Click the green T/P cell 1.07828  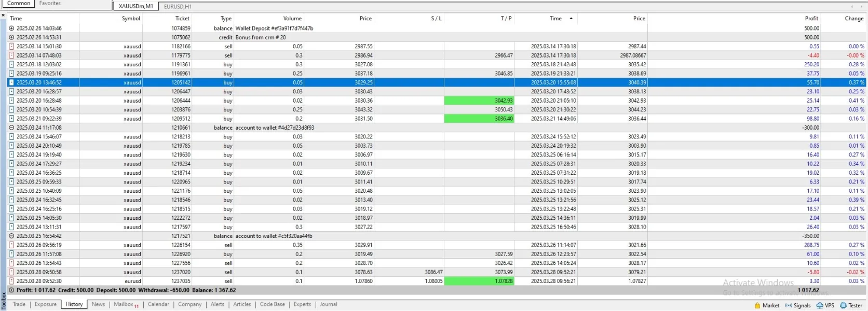point(479,281)
